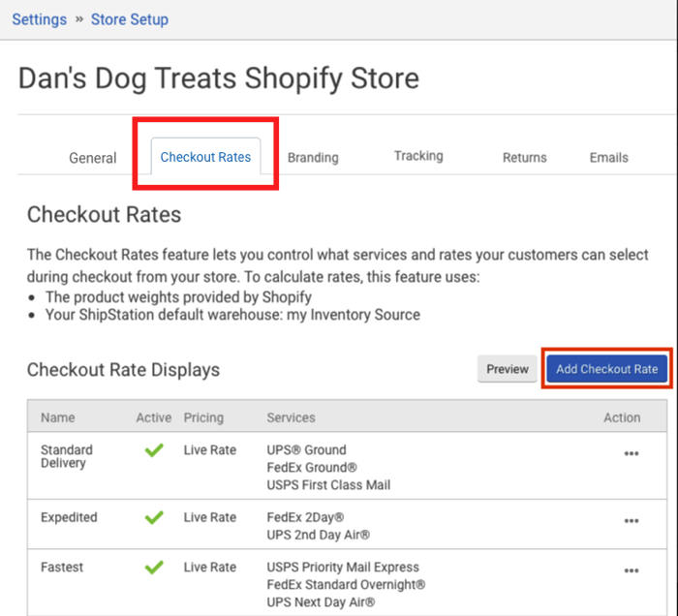The width and height of the screenshot is (678, 616).
Task: Open the Tracking tab
Action: click(x=418, y=156)
